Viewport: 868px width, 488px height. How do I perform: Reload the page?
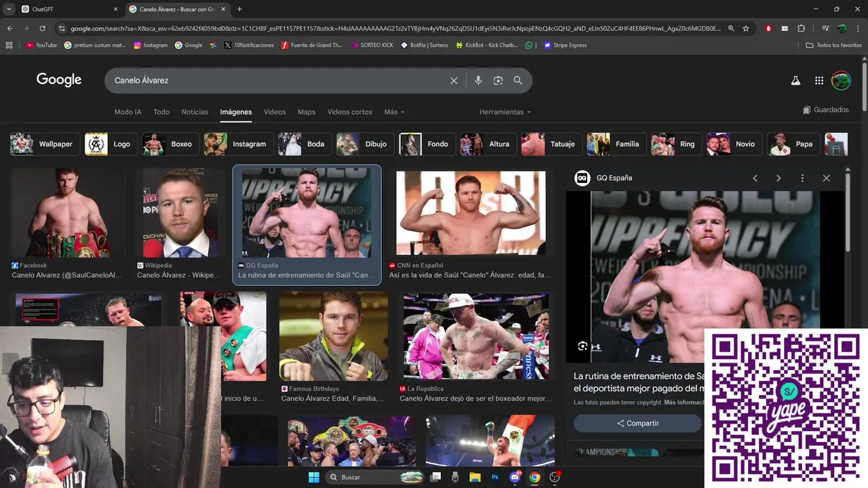(x=42, y=28)
